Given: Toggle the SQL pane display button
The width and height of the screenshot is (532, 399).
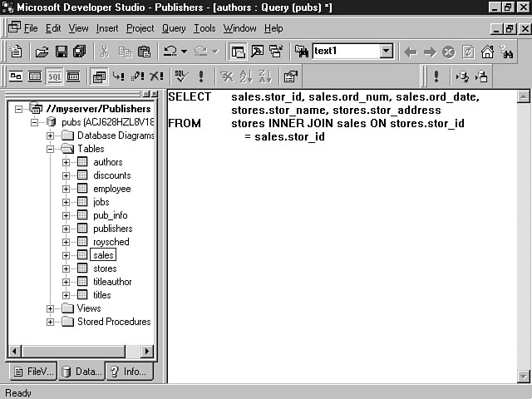Looking at the screenshot, I should 54,76.
